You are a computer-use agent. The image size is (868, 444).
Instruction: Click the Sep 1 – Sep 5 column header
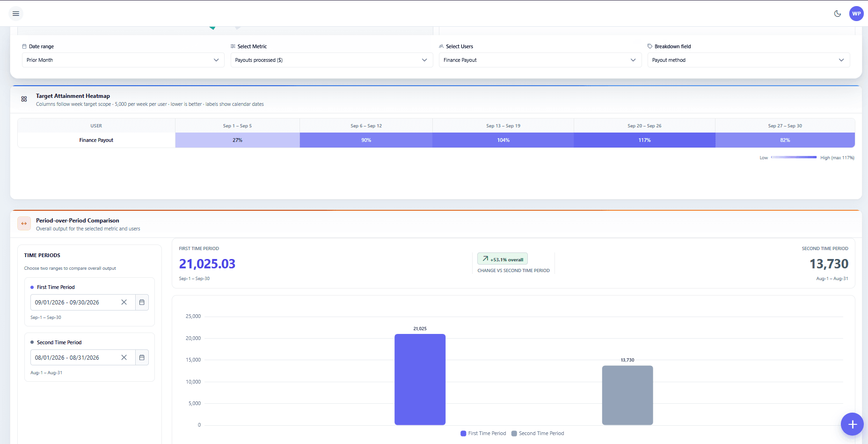(x=238, y=126)
